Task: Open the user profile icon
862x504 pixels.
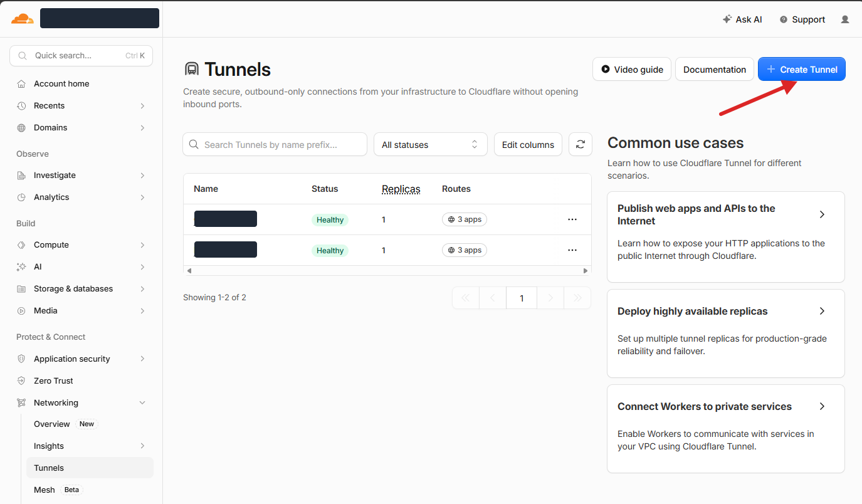Action: point(845,19)
